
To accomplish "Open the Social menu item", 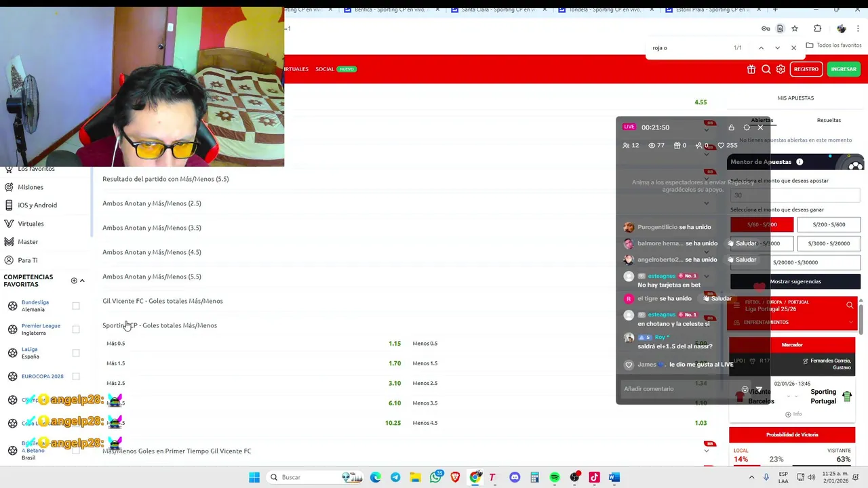I will pos(325,69).
